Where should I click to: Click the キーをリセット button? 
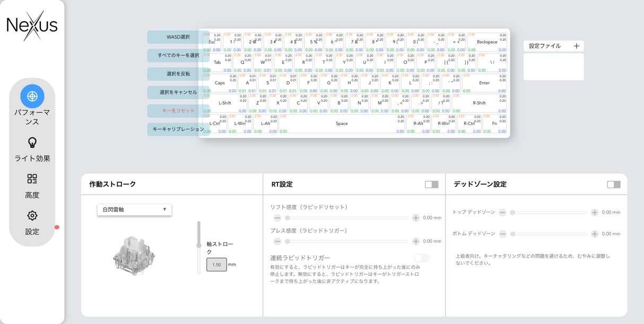click(178, 110)
